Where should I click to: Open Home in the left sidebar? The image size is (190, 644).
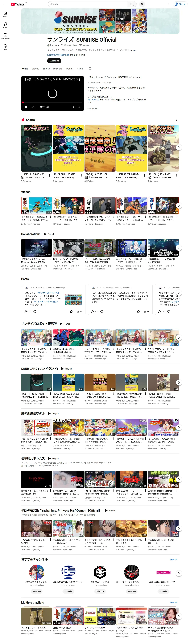[5, 14]
